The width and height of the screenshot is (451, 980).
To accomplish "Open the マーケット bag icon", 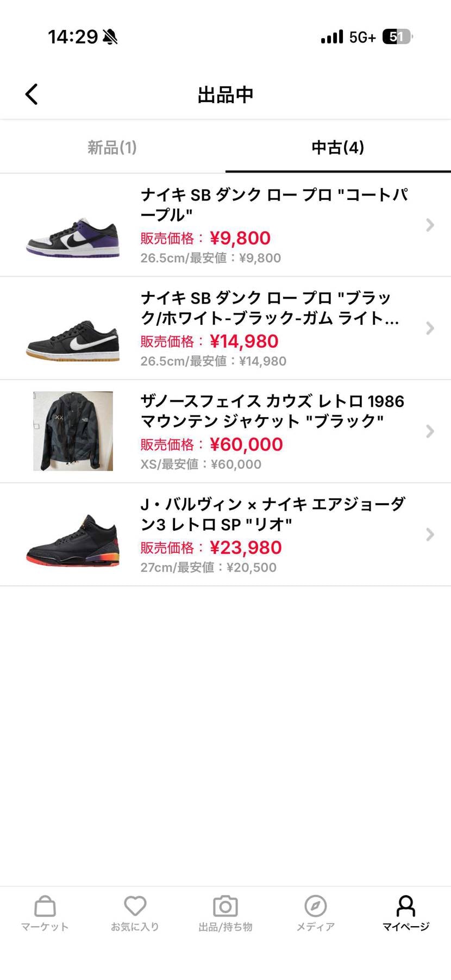I will [45, 906].
